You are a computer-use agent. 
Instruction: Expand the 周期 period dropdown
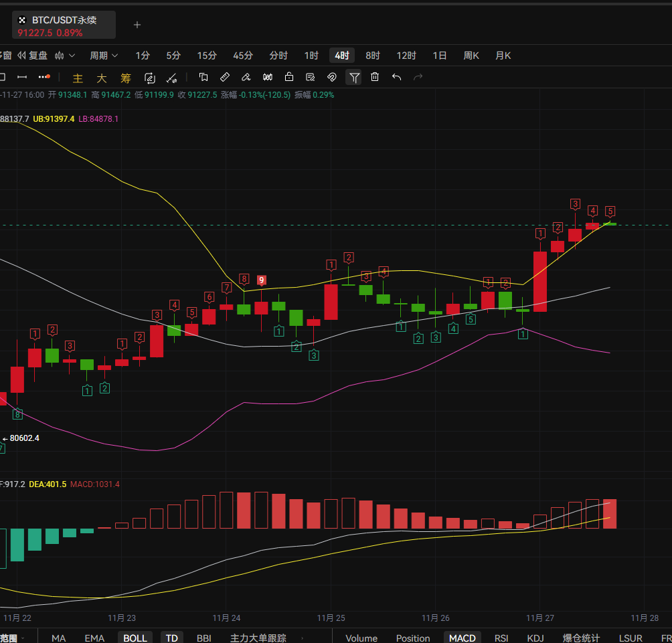click(x=104, y=56)
